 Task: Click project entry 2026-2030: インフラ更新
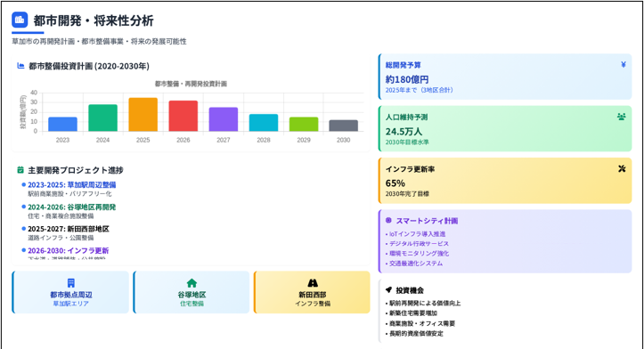(x=69, y=250)
